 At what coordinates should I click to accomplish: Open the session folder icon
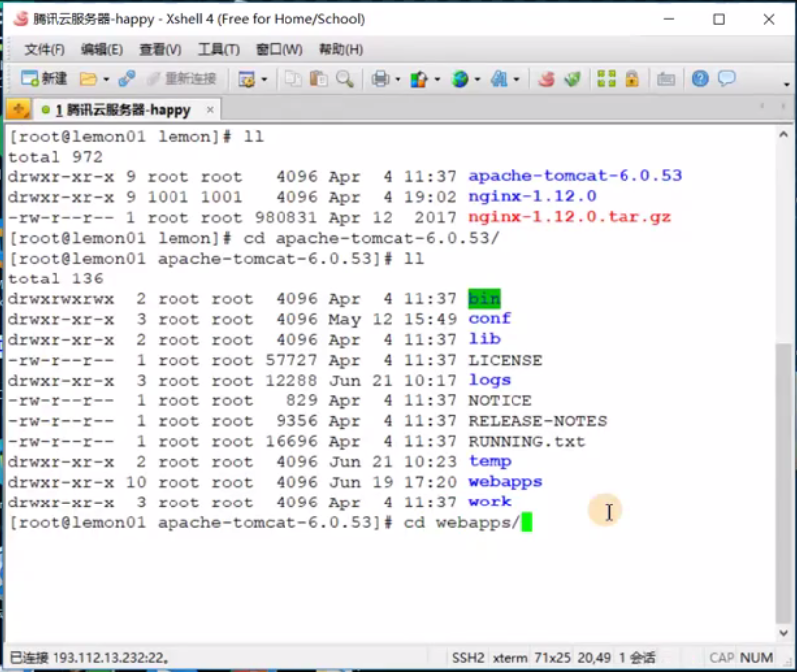click(x=88, y=79)
